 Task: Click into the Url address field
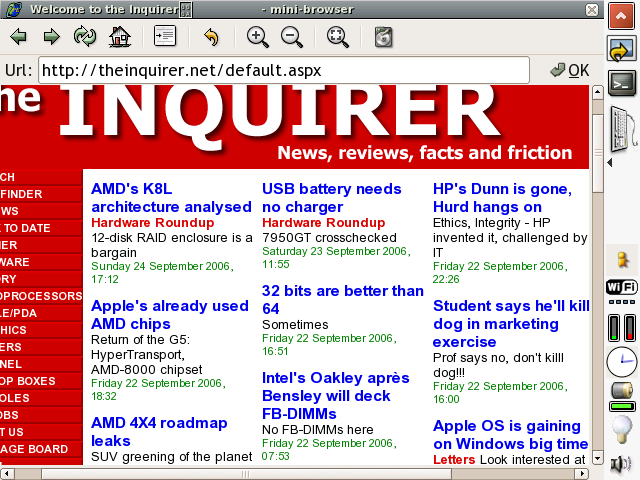(284, 70)
